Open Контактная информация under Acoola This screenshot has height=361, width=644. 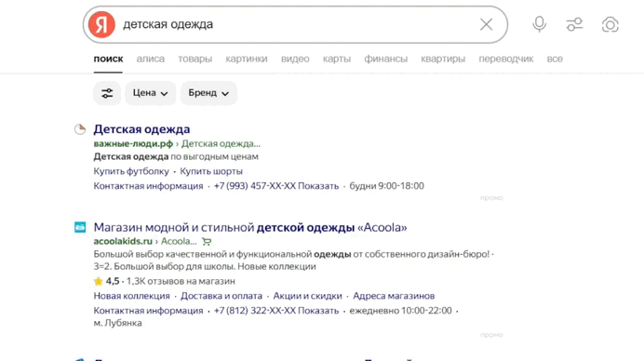[x=148, y=311]
